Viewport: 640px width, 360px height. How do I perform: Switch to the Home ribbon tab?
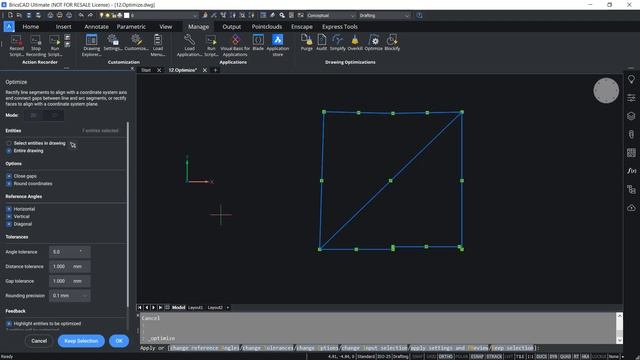(31, 27)
